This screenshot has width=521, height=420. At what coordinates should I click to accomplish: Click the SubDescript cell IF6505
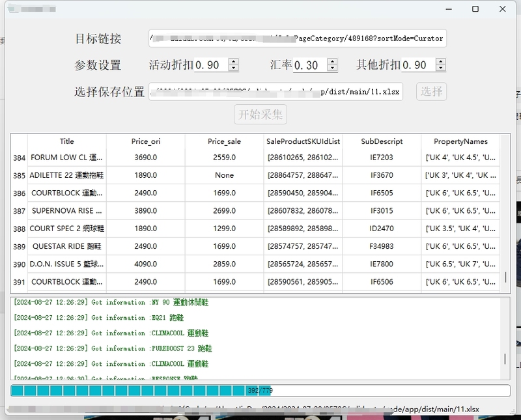tap(382, 193)
